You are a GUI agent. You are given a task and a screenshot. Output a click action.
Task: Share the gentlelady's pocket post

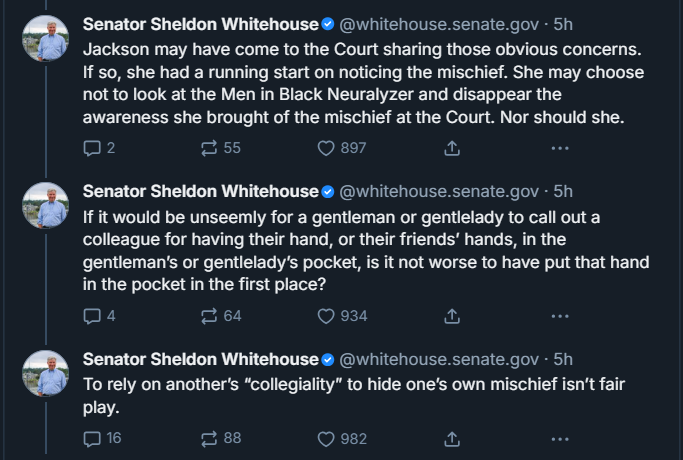point(452,316)
